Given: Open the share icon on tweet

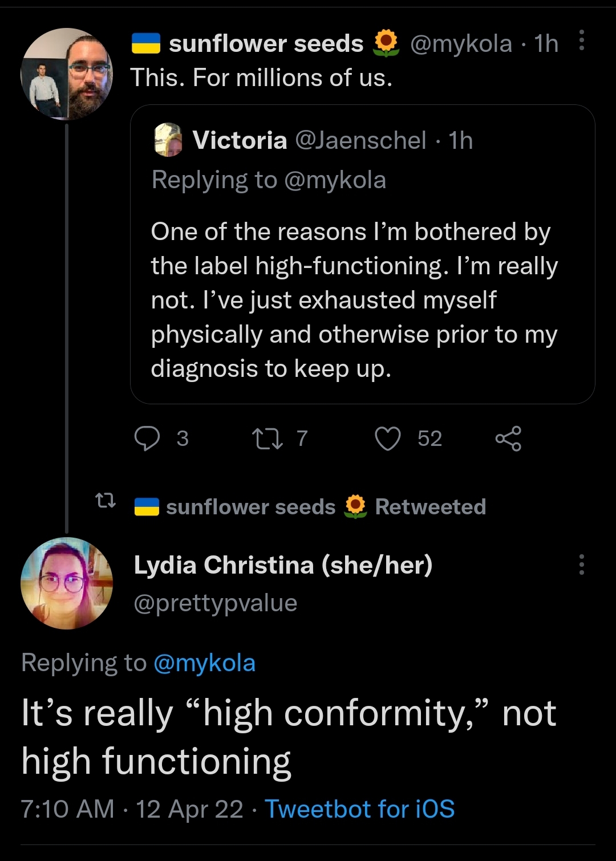Looking at the screenshot, I should pyautogui.click(x=508, y=438).
